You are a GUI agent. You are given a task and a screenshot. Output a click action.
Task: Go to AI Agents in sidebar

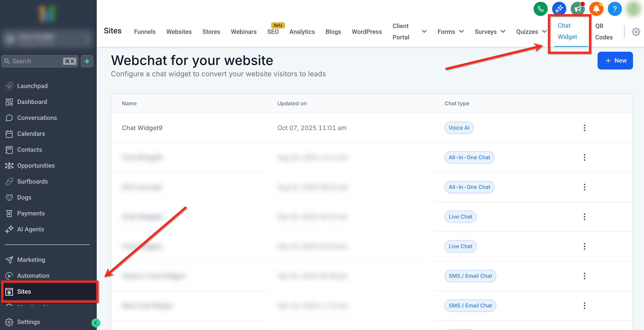tap(30, 229)
